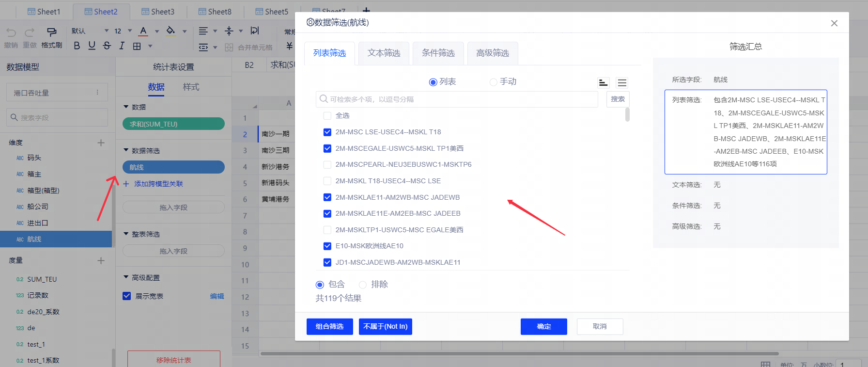
Task: Collapse the 数据筛选 section
Action: click(x=126, y=151)
